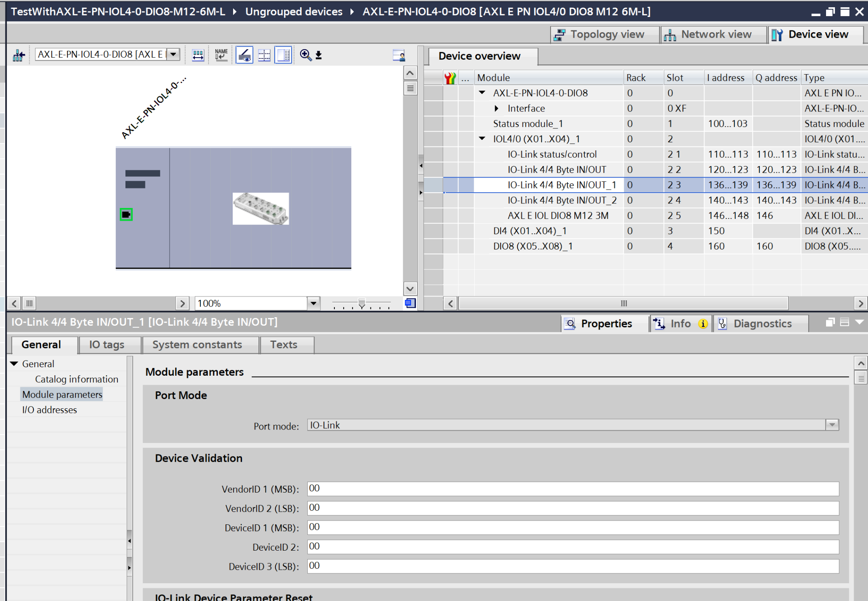Toggle the page break grid button
This screenshot has height=601, width=868.
point(264,55)
